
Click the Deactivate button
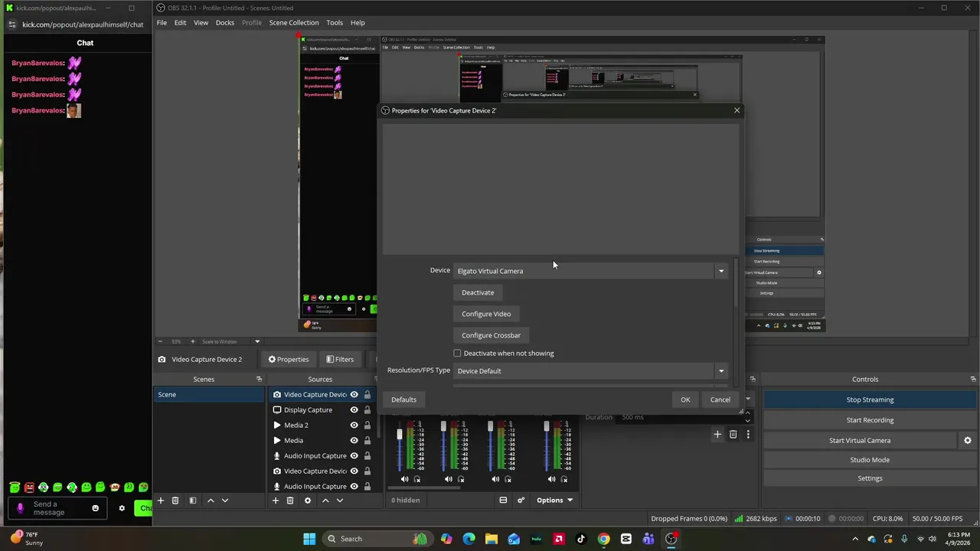[478, 292]
